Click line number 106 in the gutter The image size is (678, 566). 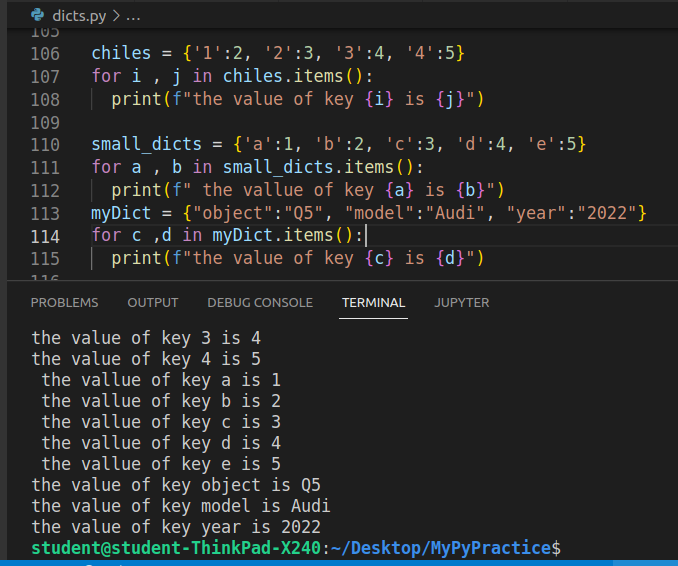point(45,54)
